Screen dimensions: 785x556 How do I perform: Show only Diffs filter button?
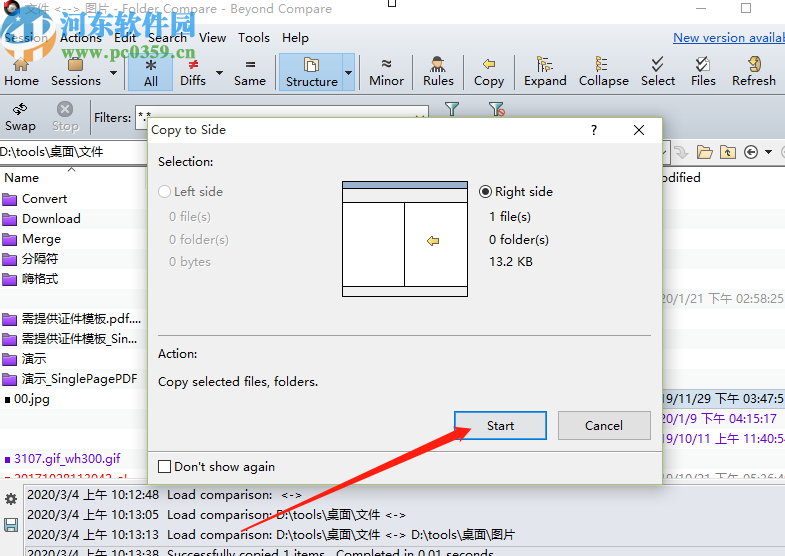point(193,72)
